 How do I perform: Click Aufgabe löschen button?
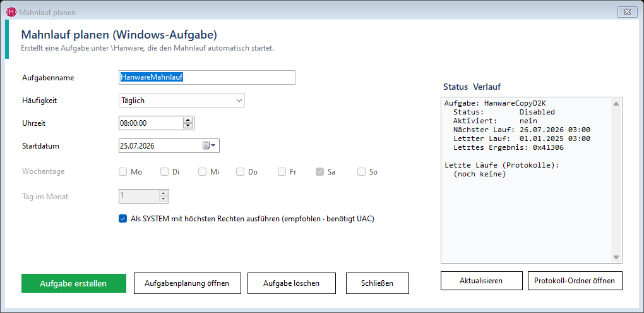291,283
